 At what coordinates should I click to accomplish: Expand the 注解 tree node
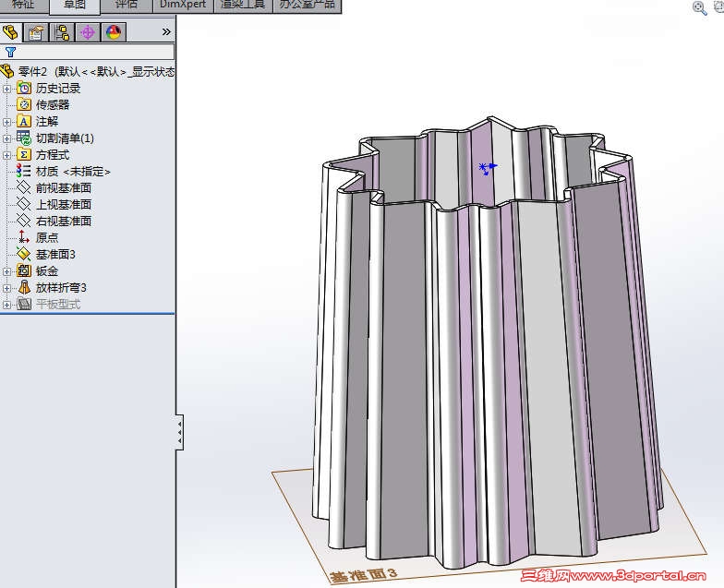(x=7, y=122)
